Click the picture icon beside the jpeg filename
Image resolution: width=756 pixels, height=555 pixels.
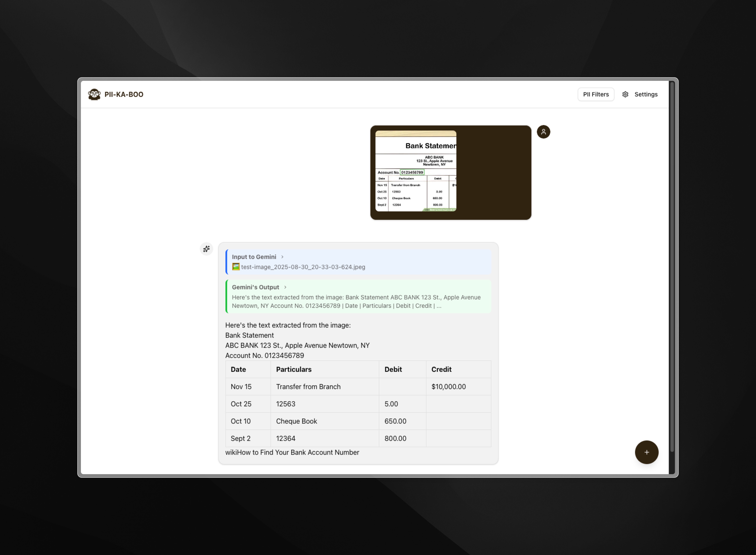pyautogui.click(x=236, y=267)
